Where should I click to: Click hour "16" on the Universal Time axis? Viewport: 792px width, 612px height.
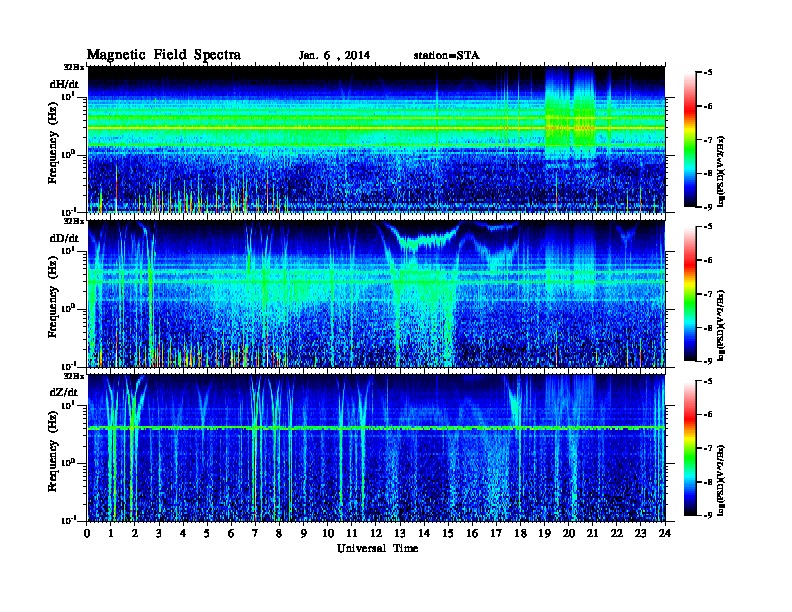click(x=472, y=533)
